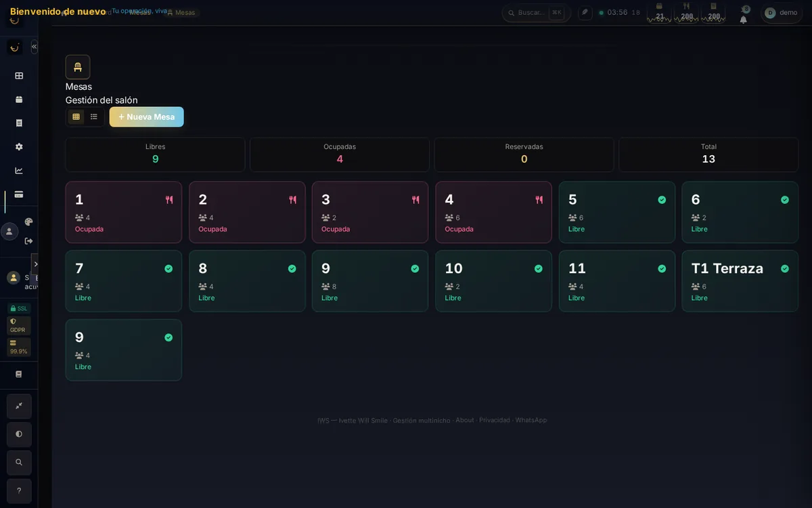Open the T1 Terraza table card
Viewport: 812px width, 508px height.
[740, 281]
